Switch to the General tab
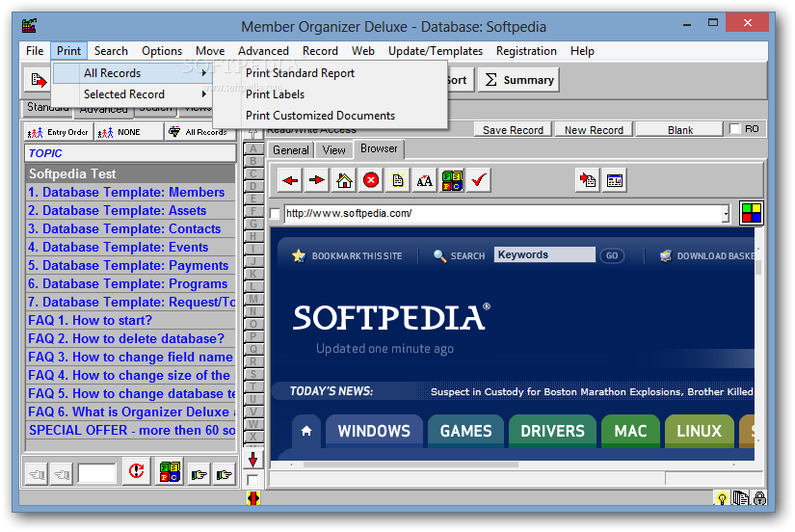Screen dimensions: 795x532 click(x=290, y=150)
